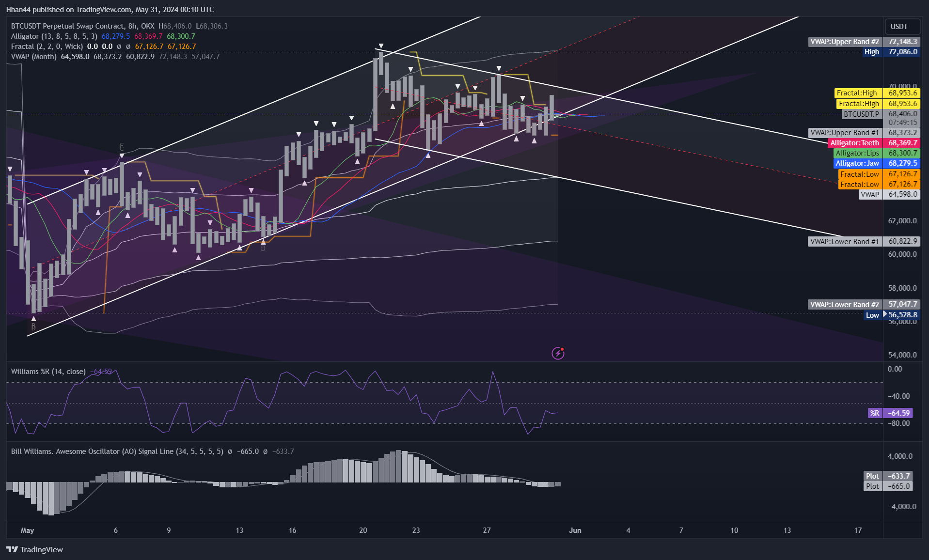
Task: Select the Awesome Oscillator (AO) Signal Line legend
Action: click(117, 451)
